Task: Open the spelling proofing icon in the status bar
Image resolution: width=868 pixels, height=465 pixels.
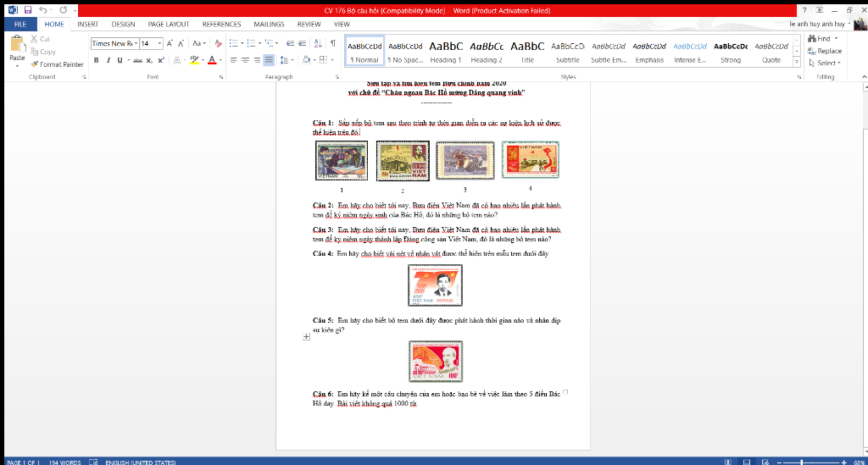Action: (93, 462)
